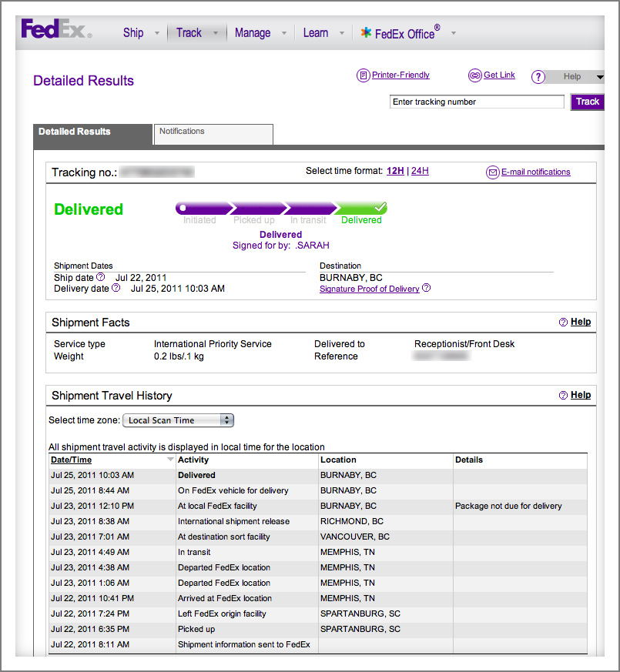Click the 'RICHMOND, BC' location cell

tap(352, 522)
